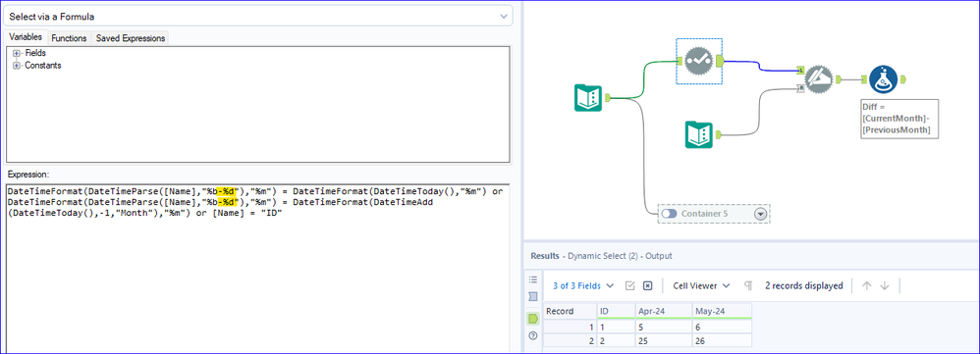Viewport: 980px width, 354px height.
Task: Click the Results up arrow
Action: click(866, 285)
